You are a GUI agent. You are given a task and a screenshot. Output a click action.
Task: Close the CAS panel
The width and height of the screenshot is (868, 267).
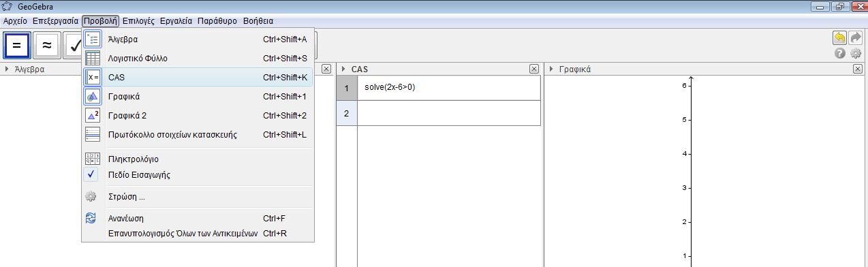pyautogui.click(x=534, y=69)
